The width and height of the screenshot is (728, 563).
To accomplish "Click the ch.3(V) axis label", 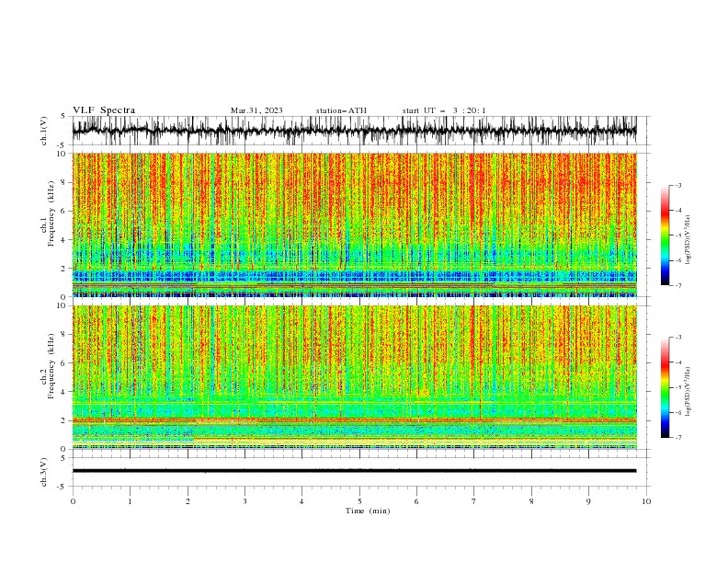I will pyautogui.click(x=44, y=472).
